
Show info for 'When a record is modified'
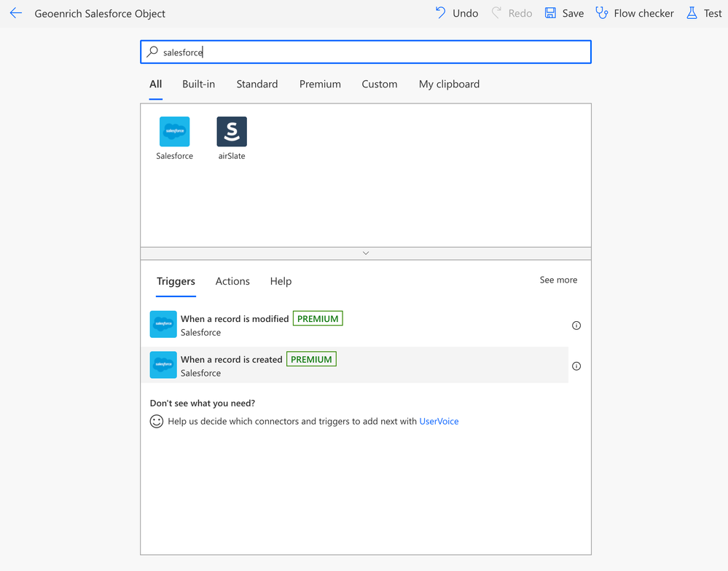click(x=576, y=326)
